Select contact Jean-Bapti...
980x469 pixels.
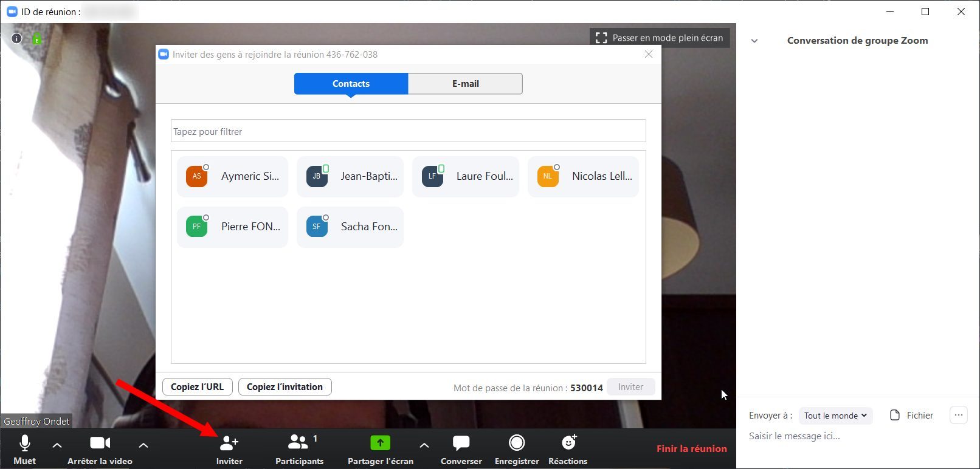pyautogui.click(x=350, y=176)
